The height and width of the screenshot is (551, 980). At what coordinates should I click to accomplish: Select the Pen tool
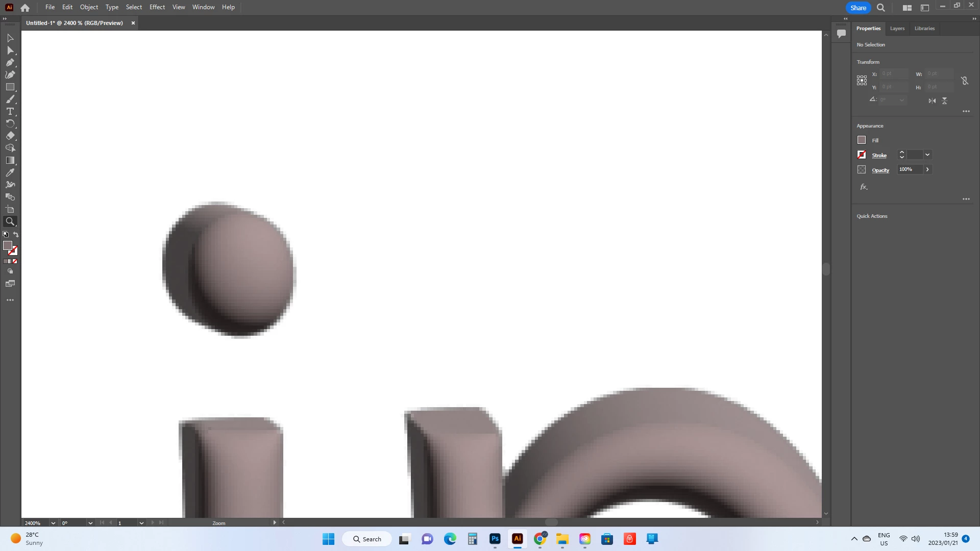(x=10, y=62)
